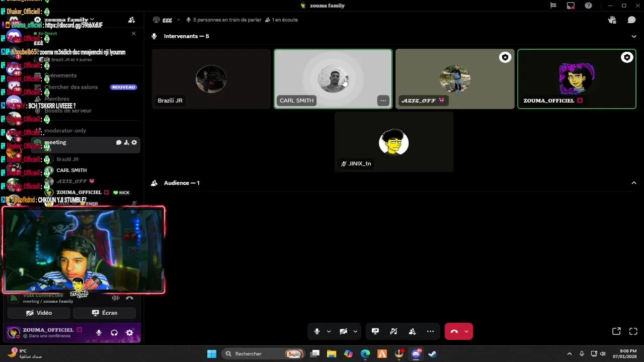Move to audience icon in call bar
The image size is (644, 362).
tap(412, 331)
